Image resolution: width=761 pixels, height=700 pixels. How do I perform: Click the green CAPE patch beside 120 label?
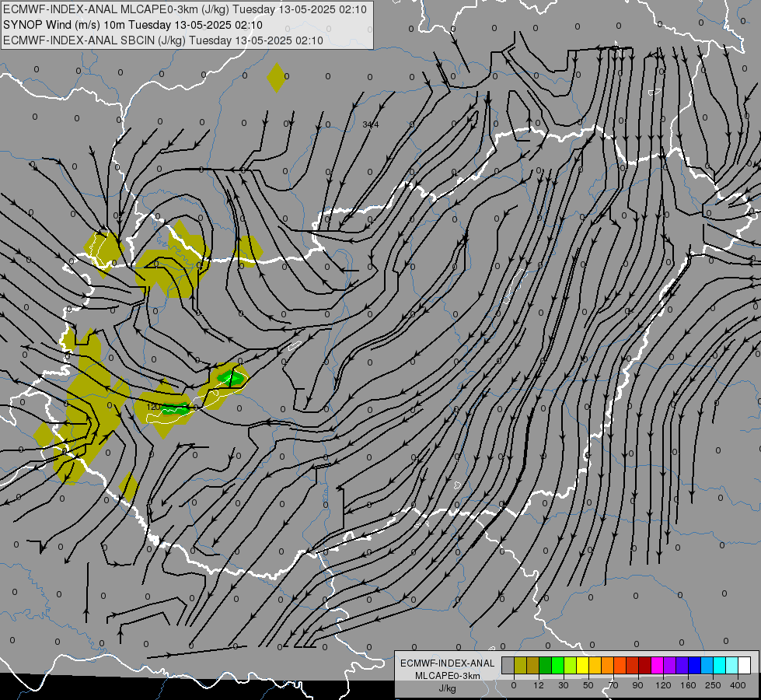coord(176,410)
